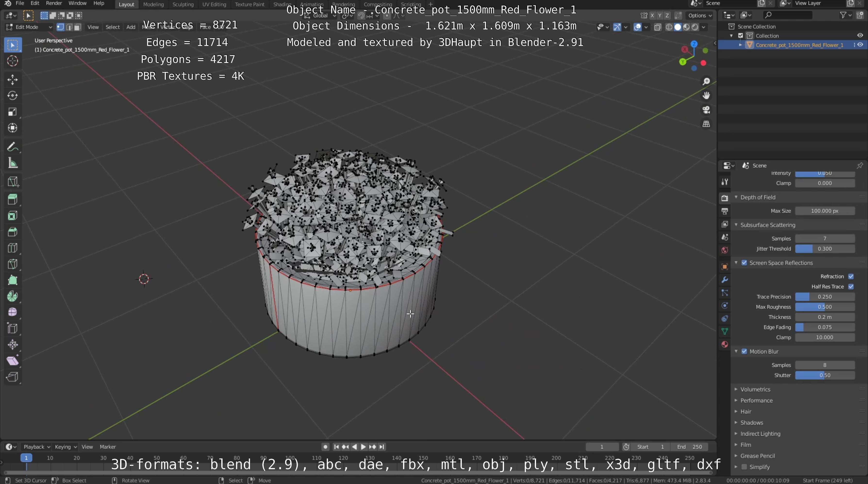Toggle Collection visibility eye in outliner

[x=860, y=35]
